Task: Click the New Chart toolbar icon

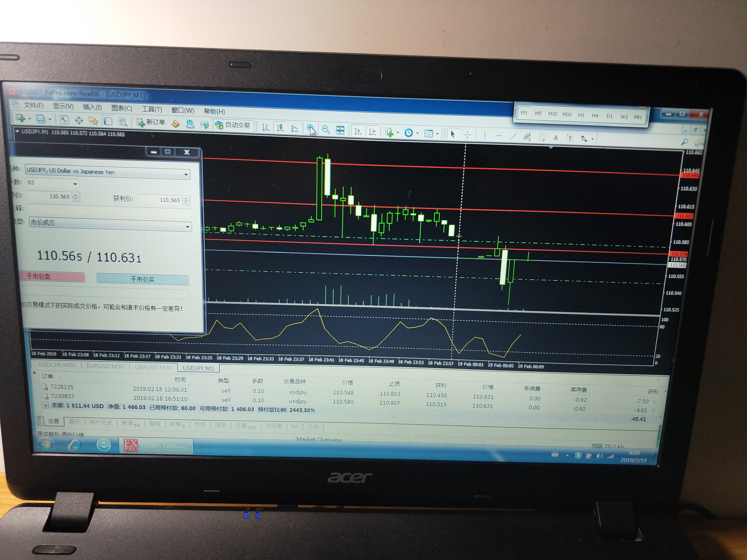Action: (21, 118)
